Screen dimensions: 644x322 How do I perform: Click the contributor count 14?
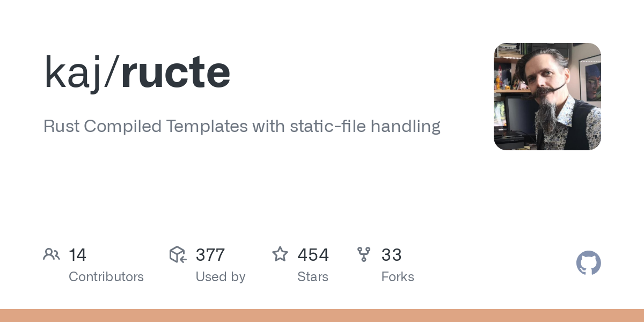77,255
